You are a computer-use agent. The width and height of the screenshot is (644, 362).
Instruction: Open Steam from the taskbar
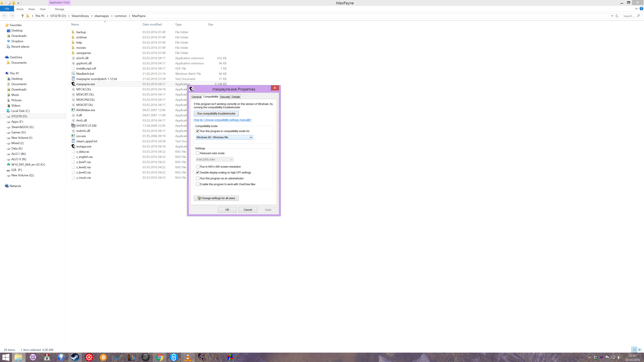[x=75, y=357]
